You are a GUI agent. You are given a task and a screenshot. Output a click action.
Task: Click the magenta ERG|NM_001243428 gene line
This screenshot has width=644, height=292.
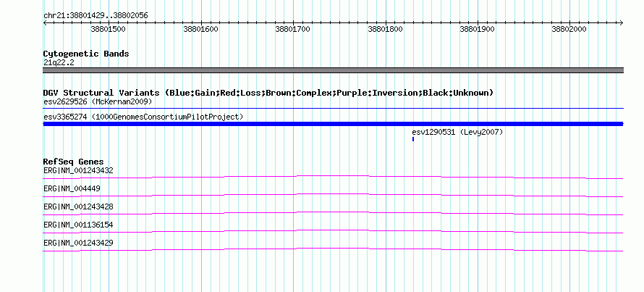tap(333, 213)
